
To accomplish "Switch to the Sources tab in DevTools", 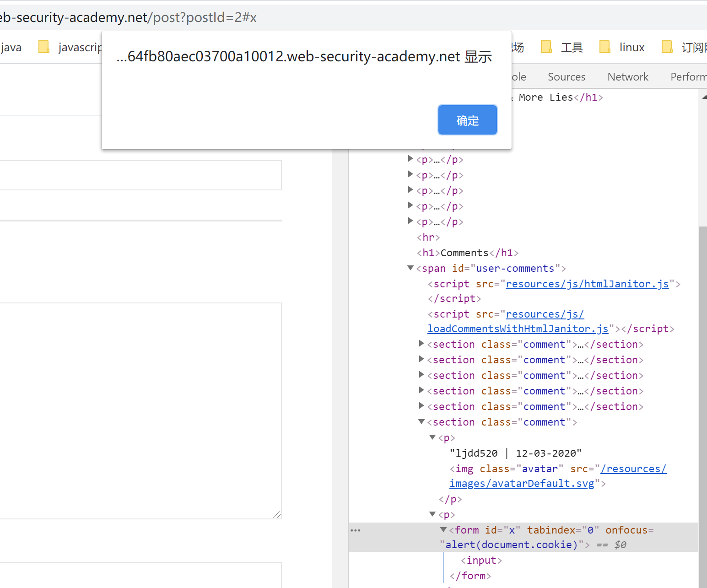I will coord(567,77).
